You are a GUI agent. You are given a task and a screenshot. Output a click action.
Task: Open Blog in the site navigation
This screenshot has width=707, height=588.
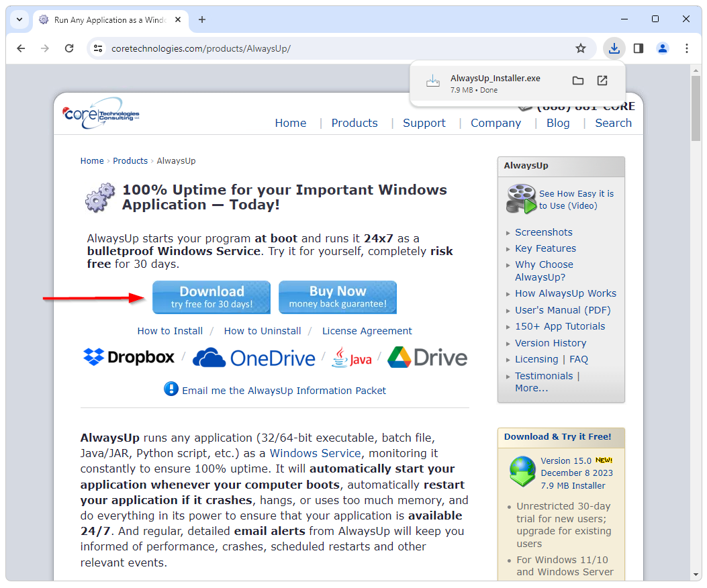click(x=558, y=123)
